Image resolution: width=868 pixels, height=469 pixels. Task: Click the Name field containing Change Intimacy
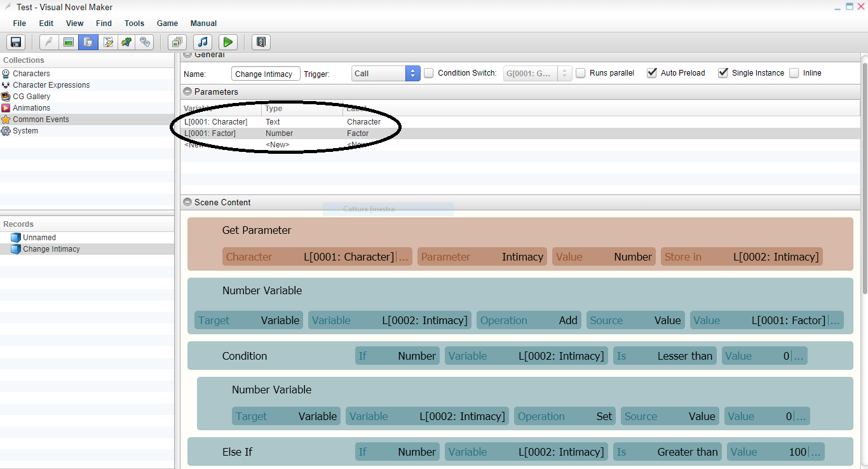266,74
